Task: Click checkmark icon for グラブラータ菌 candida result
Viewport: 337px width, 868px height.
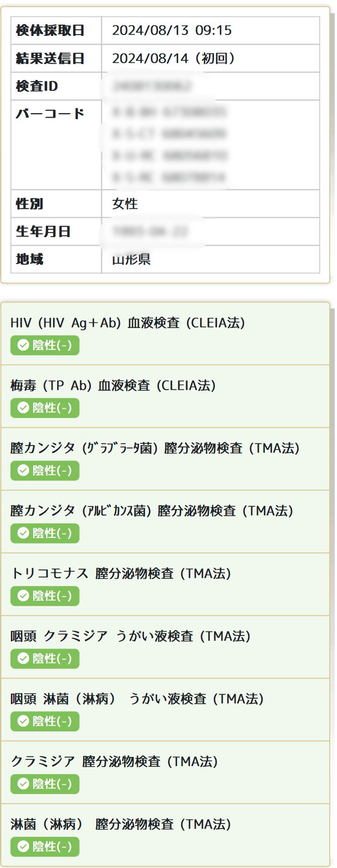Action: pyautogui.click(x=23, y=471)
